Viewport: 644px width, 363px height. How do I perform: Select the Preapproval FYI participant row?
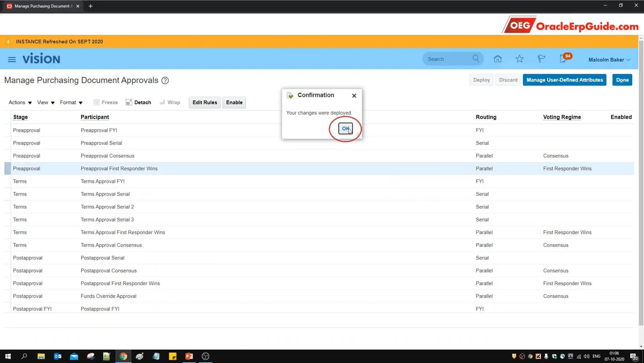pos(319,130)
